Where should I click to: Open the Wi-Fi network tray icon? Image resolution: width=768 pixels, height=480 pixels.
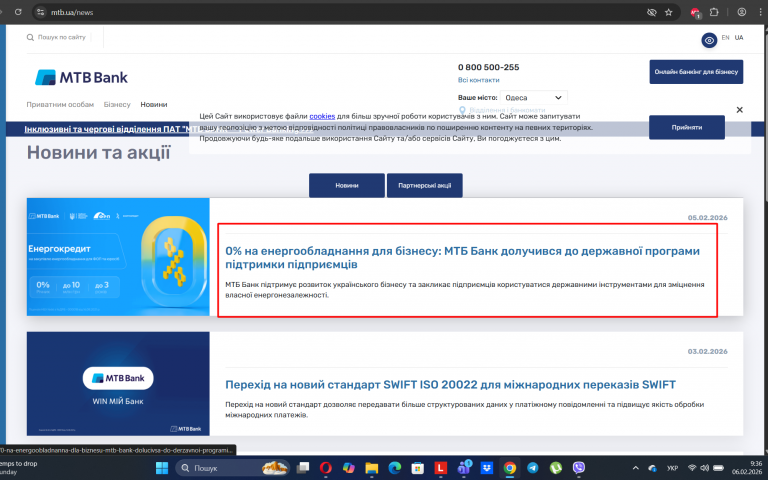pos(692,468)
